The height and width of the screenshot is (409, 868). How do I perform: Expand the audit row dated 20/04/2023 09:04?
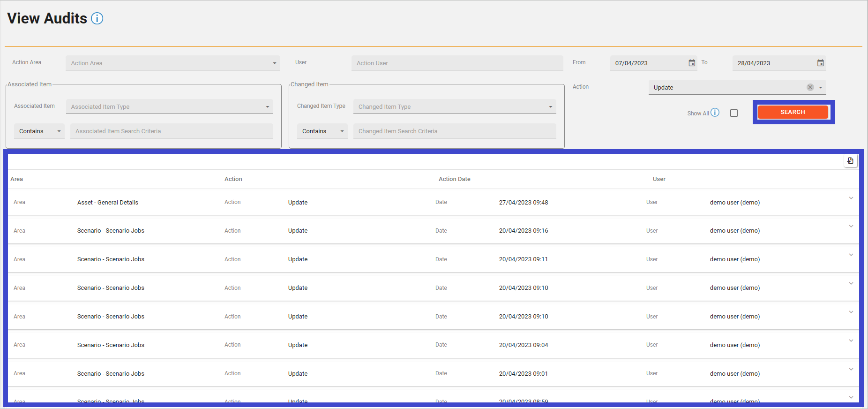pyautogui.click(x=851, y=341)
